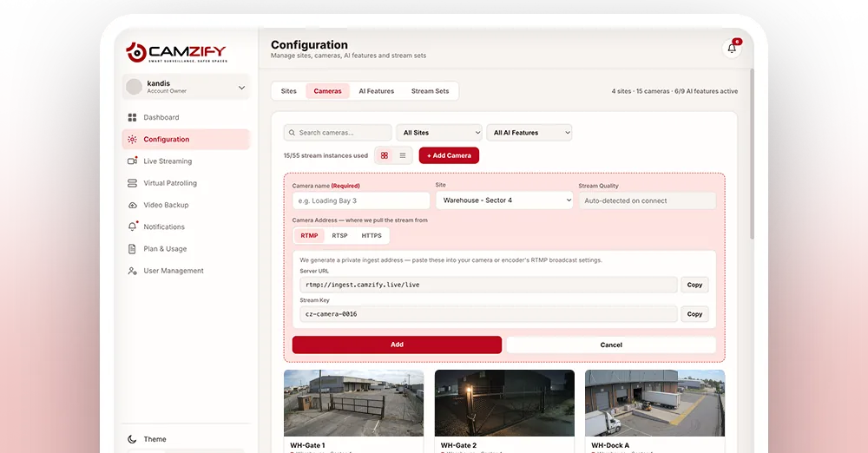Open the notifications bell icon
The height and width of the screenshot is (453, 868).
click(x=732, y=49)
